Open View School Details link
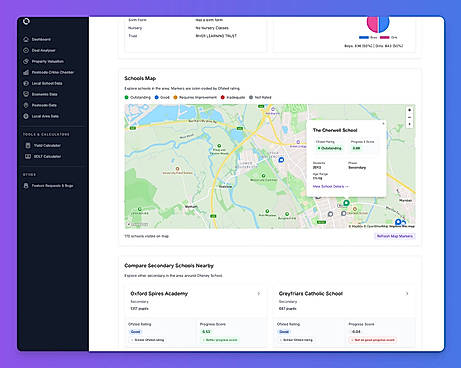The image size is (461, 368). pyautogui.click(x=331, y=186)
